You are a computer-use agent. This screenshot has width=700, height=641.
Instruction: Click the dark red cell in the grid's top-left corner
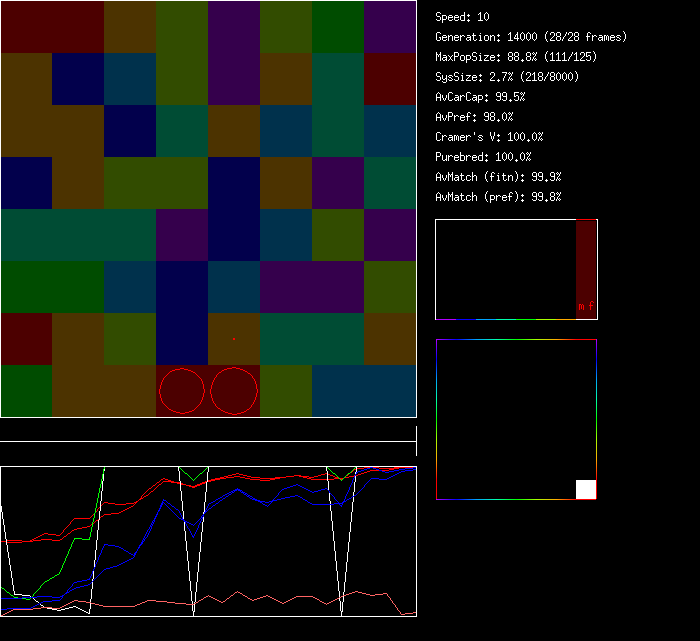(27, 27)
